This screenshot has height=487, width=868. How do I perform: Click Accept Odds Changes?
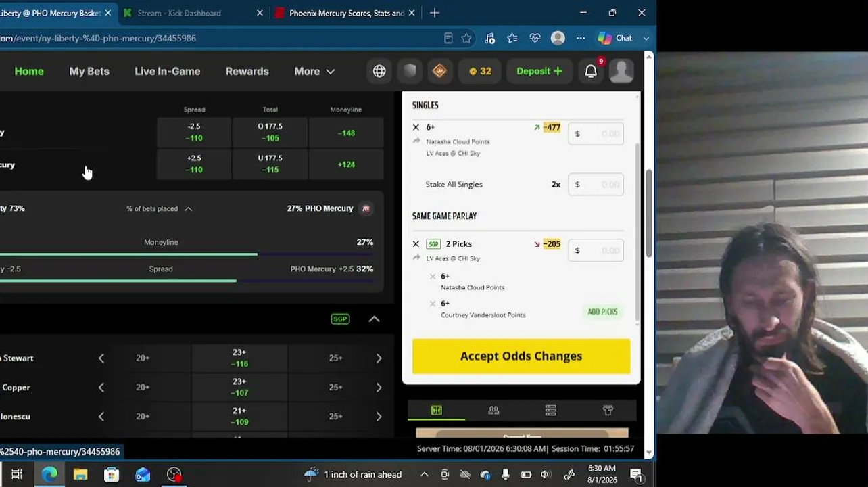pyautogui.click(x=521, y=356)
